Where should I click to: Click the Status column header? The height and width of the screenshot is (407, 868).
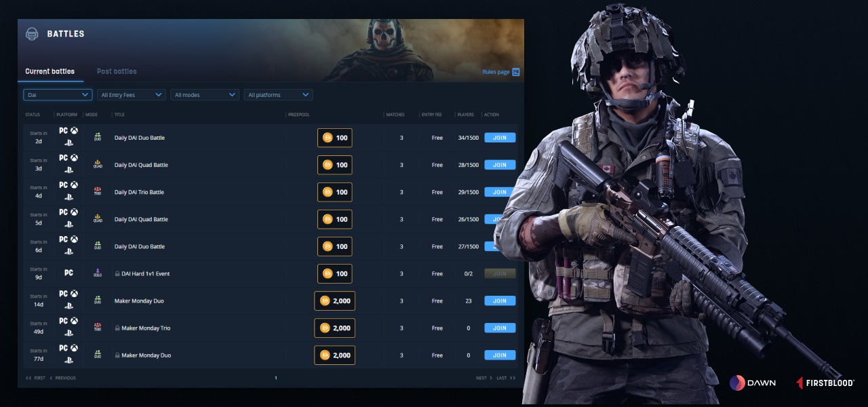coord(33,115)
